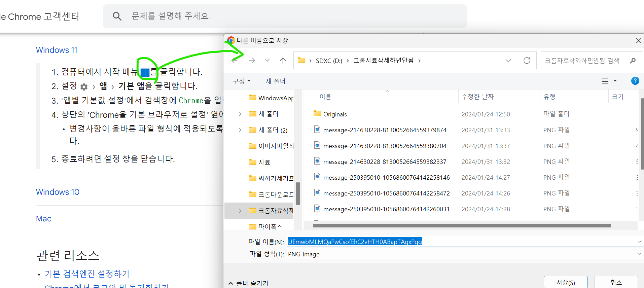Select 새 폴더 (2) in the navigation tree

(x=268, y=130)
